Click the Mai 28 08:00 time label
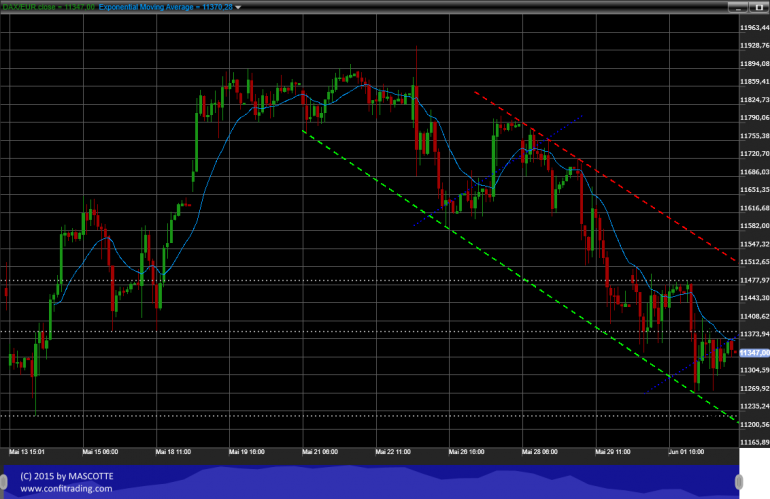 (x=540, y=452)
